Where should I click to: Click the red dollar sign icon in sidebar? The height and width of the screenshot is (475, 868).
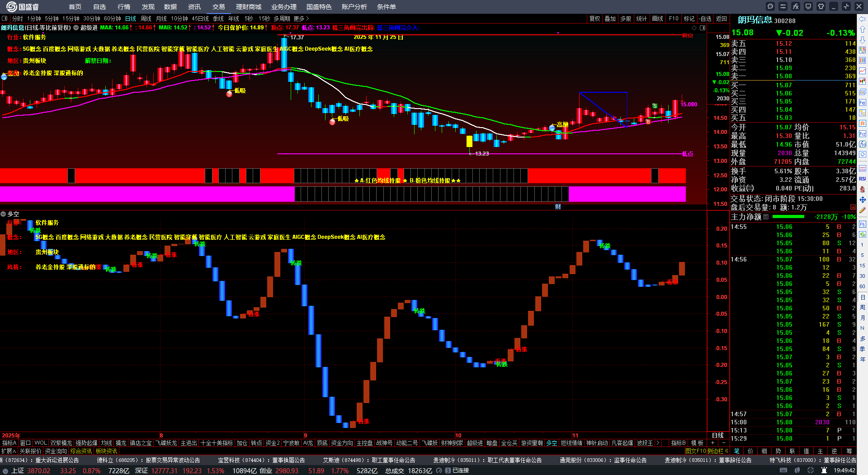[x=863, y=189]
